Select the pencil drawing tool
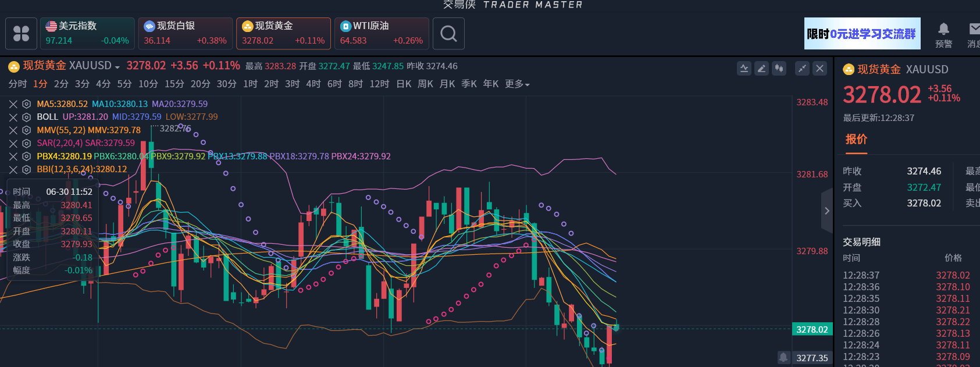This screenshot has width=980, height=367. 761,69
